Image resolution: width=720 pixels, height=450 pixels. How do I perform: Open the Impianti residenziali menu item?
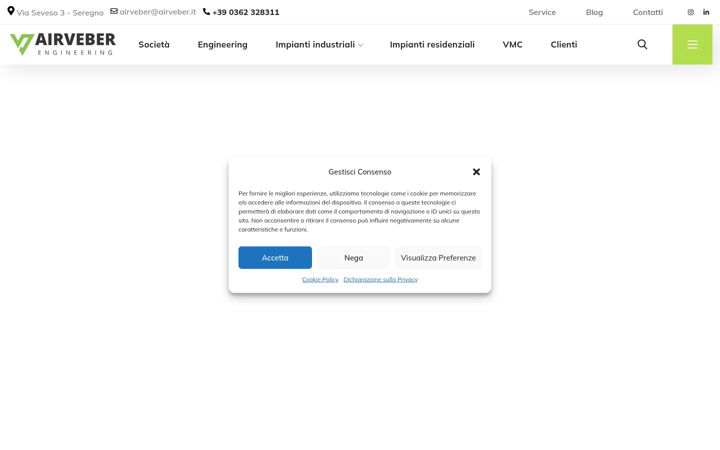[x=432, y=45]
